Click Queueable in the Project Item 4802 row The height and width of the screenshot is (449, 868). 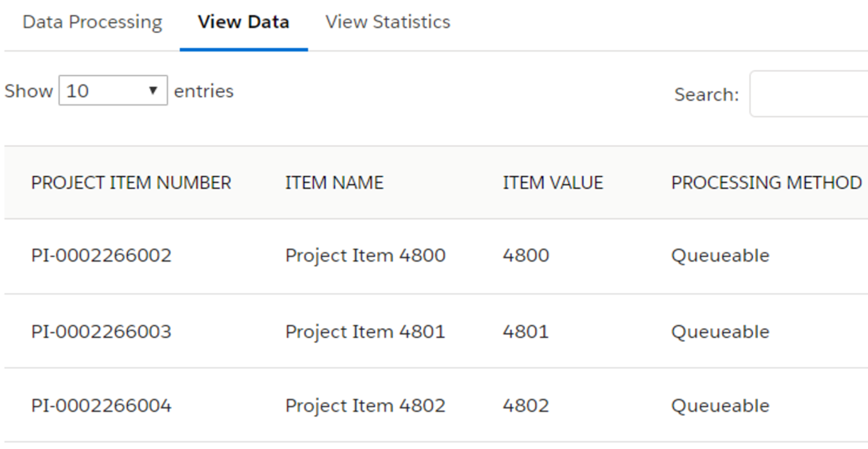pos(720,406)
